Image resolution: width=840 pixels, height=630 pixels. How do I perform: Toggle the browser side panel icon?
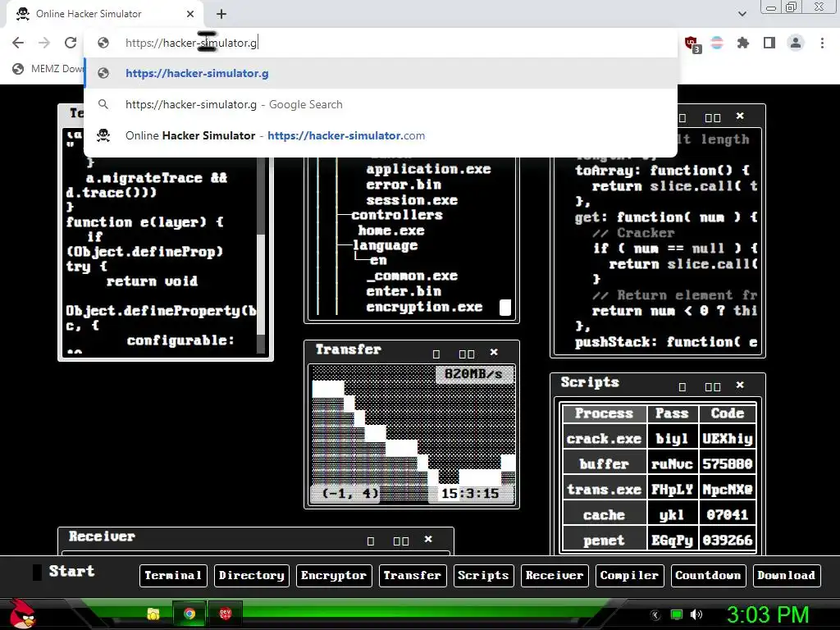tap(769, 43)
